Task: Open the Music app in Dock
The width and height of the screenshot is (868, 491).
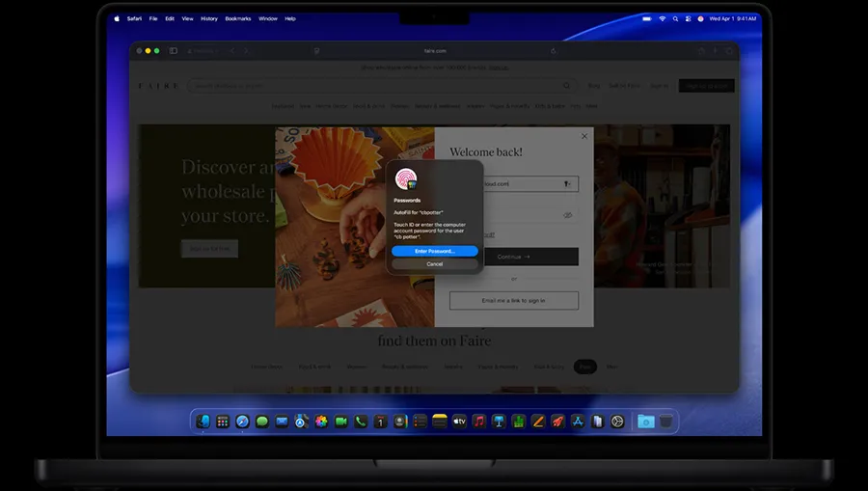Action: (x=479, y=422)
